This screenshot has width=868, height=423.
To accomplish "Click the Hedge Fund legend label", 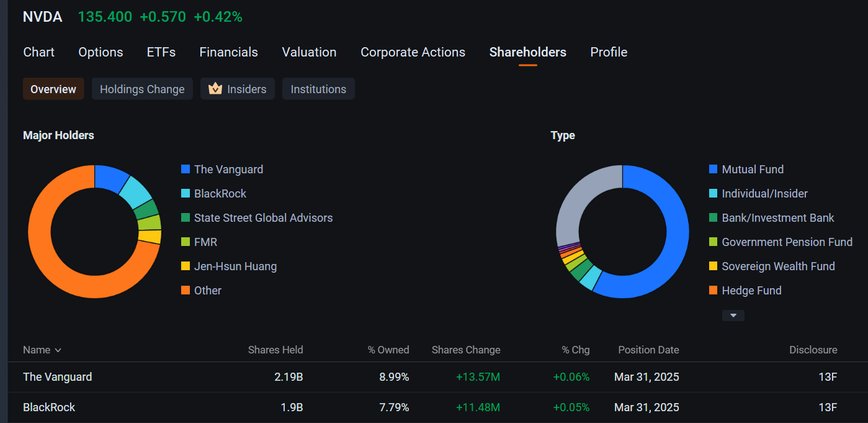I will pyautogui.click(x=751, y=290).
